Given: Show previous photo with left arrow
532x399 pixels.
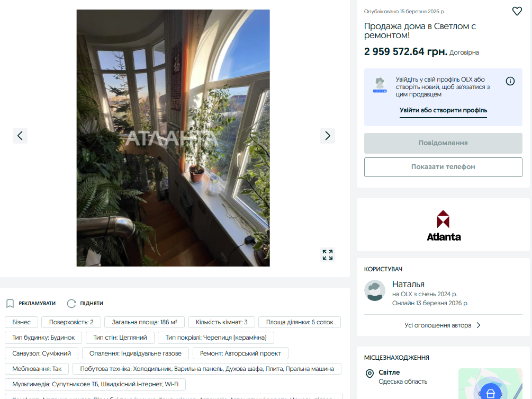Looking at the screenshot, I should 20,136.
